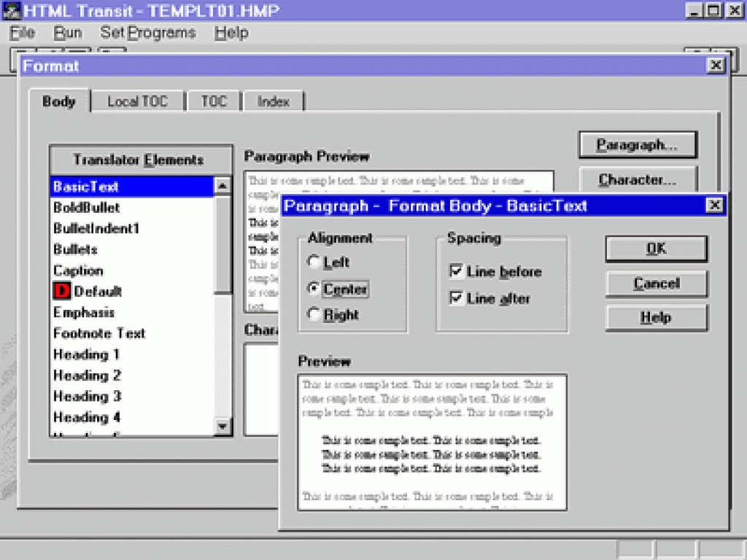Screen dimensions: 747x560
Task: Switch to the Index tab
Action: click(274, 102)
